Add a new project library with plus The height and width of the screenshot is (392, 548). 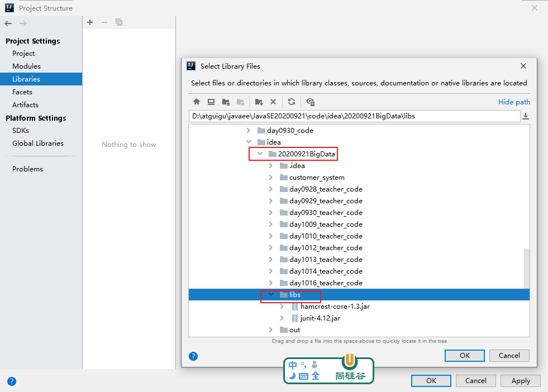point(90,22)
